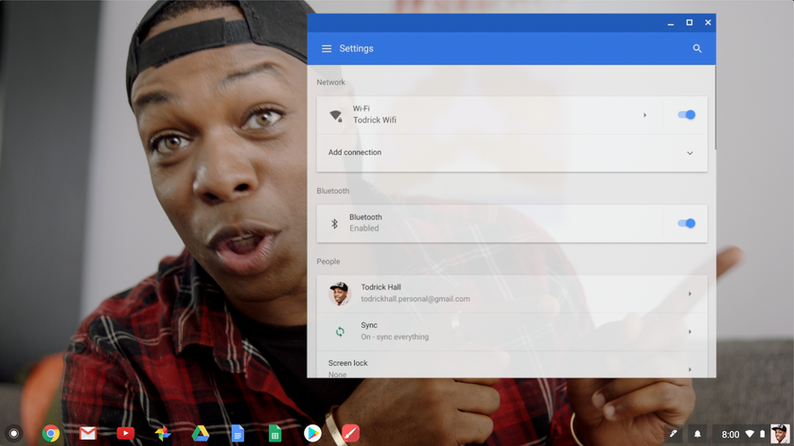
Task: Click the user avatar in system tray
Action: [x=779, y=434]
